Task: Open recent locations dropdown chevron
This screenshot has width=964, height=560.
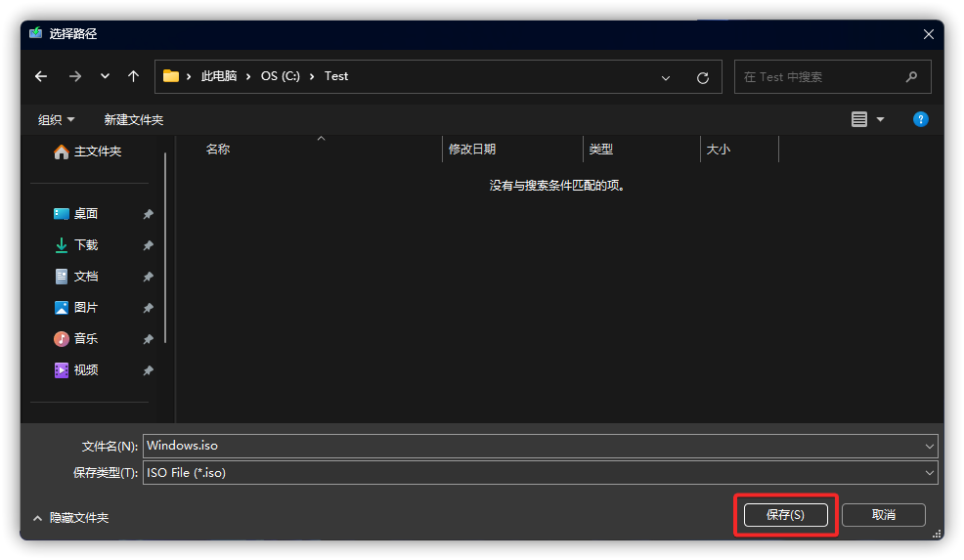Action: tap(106, 76)
